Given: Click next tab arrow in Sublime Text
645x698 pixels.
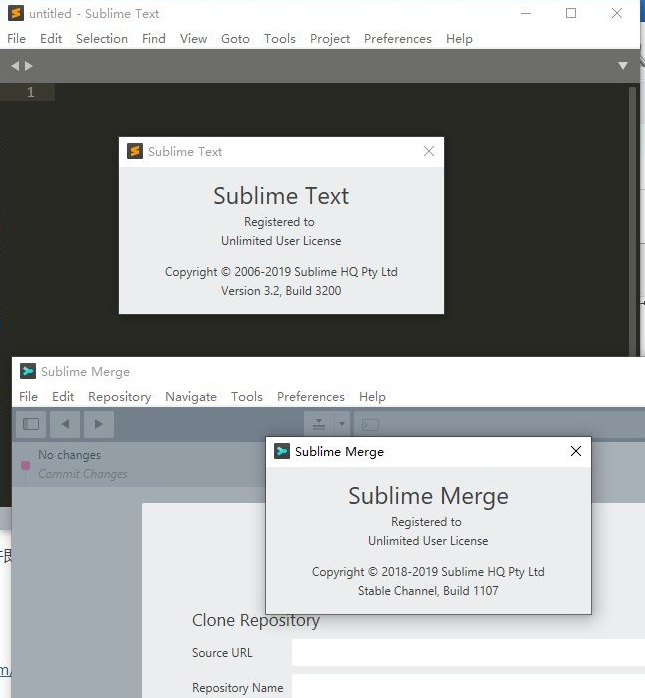Looking at the screenshot, I should 29,66.
